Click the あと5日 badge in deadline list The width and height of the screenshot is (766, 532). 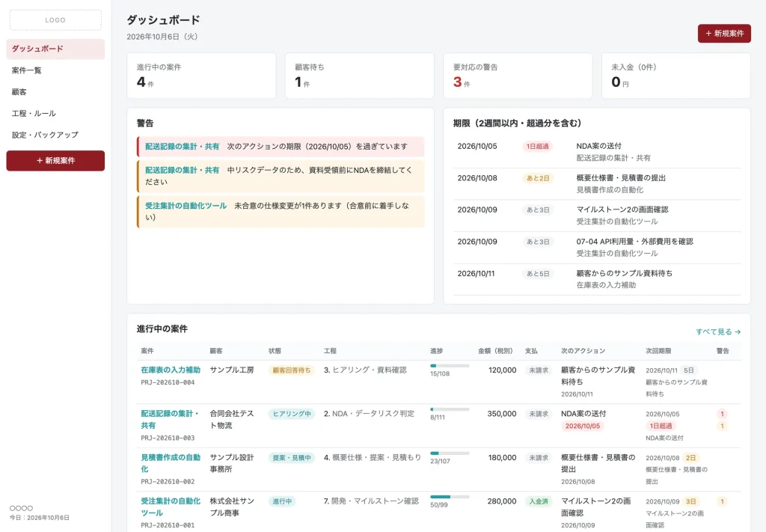pyautogui.click(x=537, y=274)
